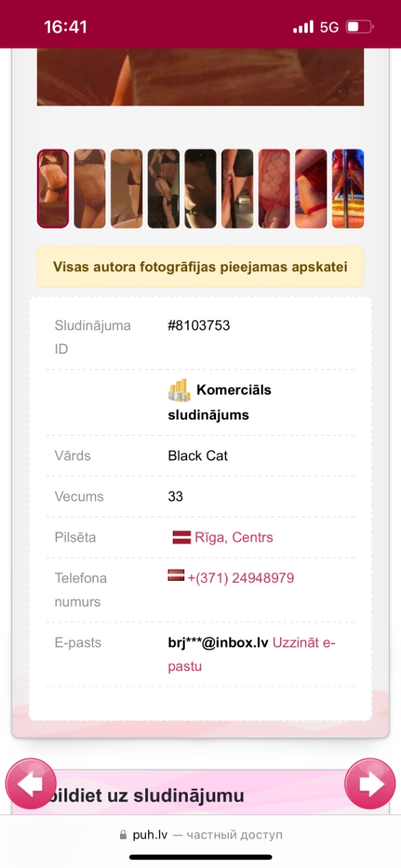
Task: Open the Rīga, Centrs city link
Action: click(234, 537)
